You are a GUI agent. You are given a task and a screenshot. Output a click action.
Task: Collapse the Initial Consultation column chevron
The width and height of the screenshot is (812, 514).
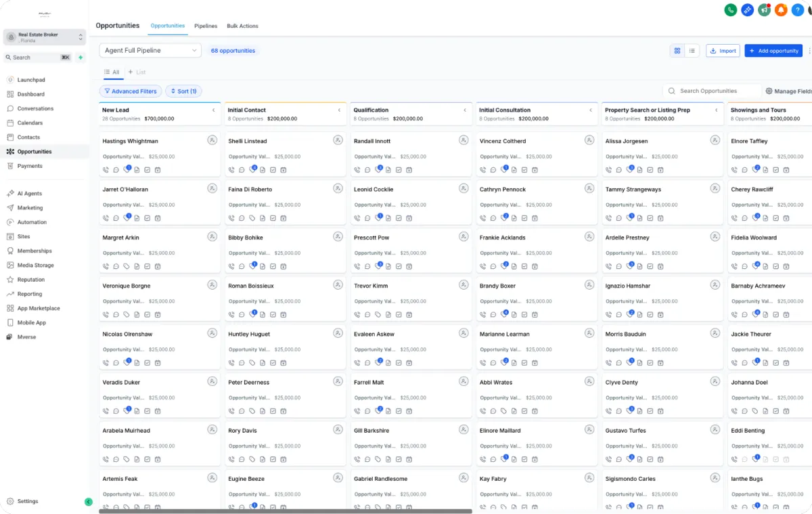591,110
